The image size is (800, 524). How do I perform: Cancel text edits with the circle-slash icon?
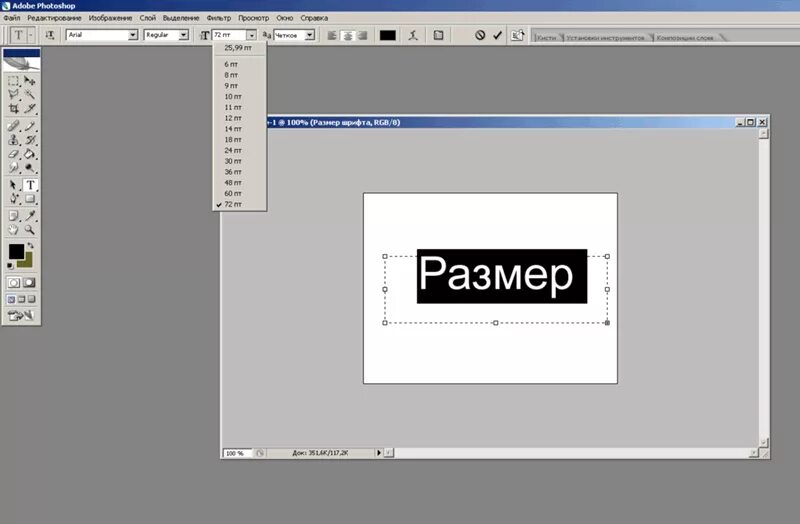[x=480, y=35]
